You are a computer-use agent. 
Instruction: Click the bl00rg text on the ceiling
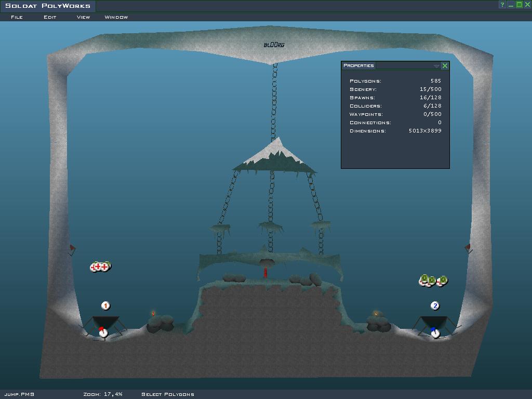click(x=274, y=45)
